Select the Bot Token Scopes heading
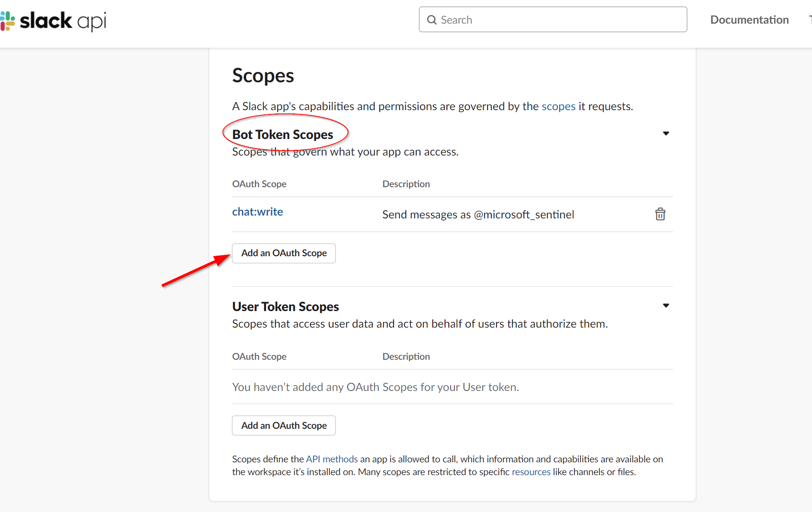This screenshot has height=512, width=812. [282, 135]
